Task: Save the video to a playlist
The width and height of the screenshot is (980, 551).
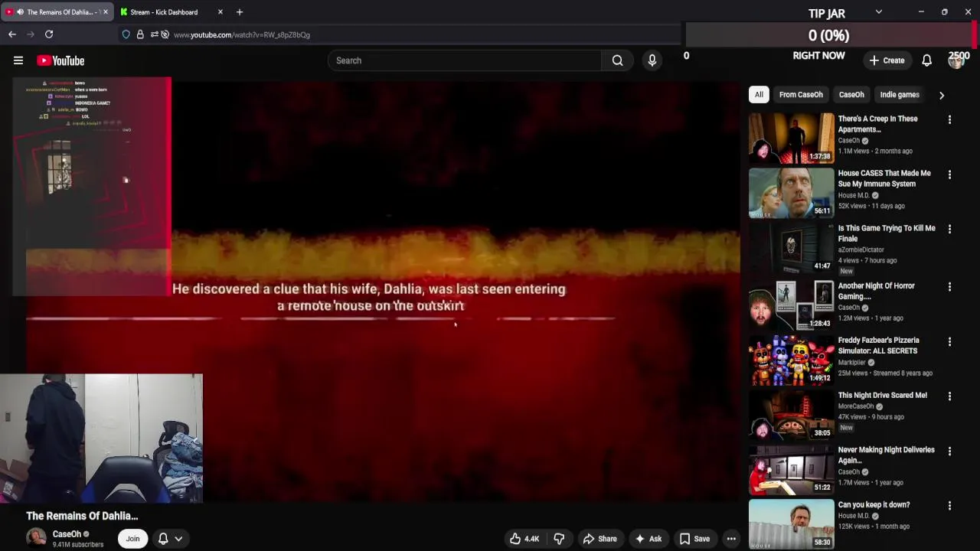Action: click(x=694, y=539)
